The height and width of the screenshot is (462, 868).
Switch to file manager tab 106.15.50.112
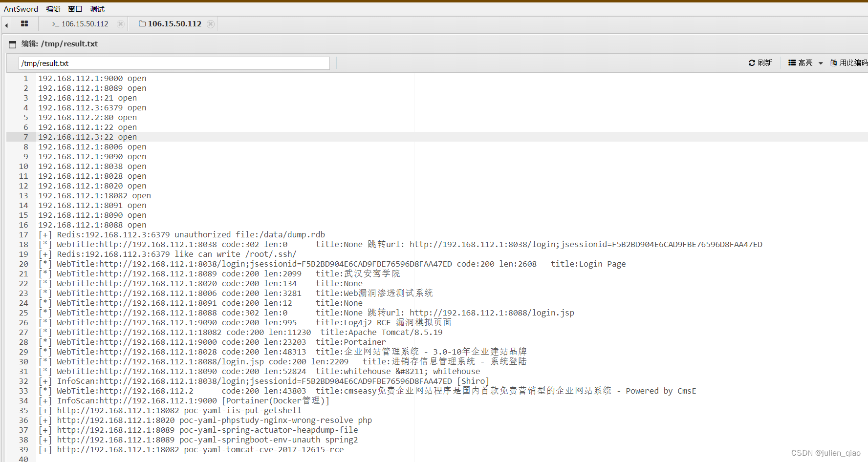(x=174, y=23)
